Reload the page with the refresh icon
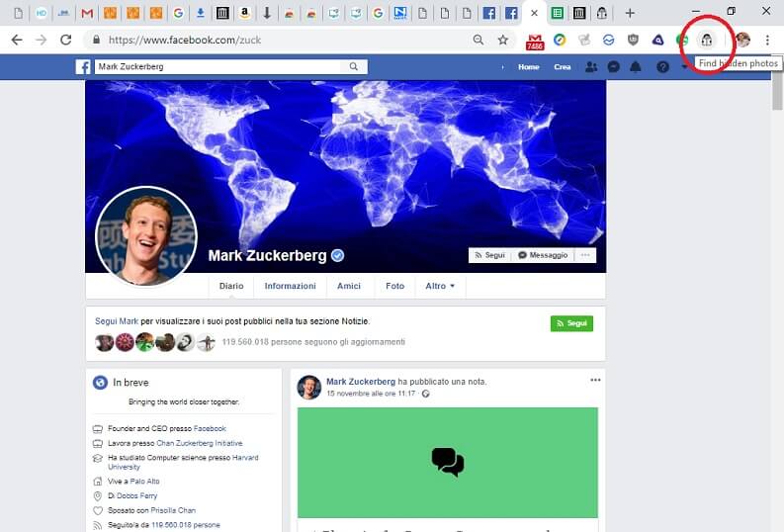The image size is (784, 532). pos(65,40)
